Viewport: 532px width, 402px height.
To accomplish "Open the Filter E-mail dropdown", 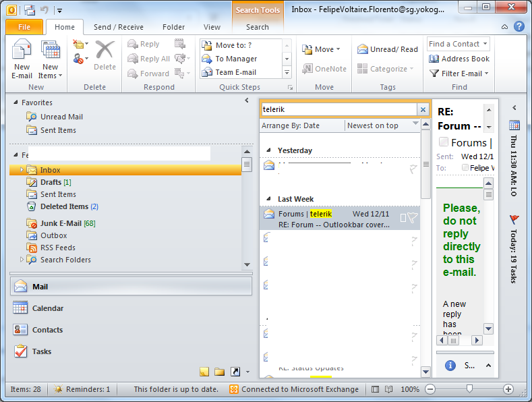I will point(459,74).
